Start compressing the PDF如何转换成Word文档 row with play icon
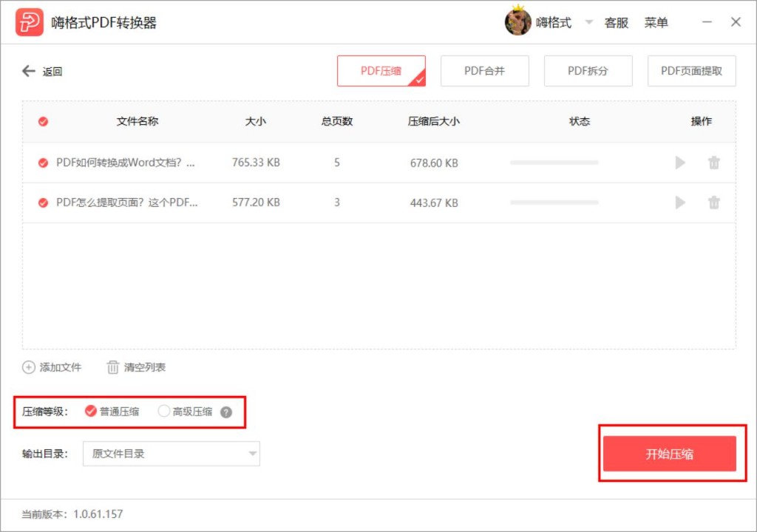Screen dimensions: 757x532 click(x=680, y=163)
